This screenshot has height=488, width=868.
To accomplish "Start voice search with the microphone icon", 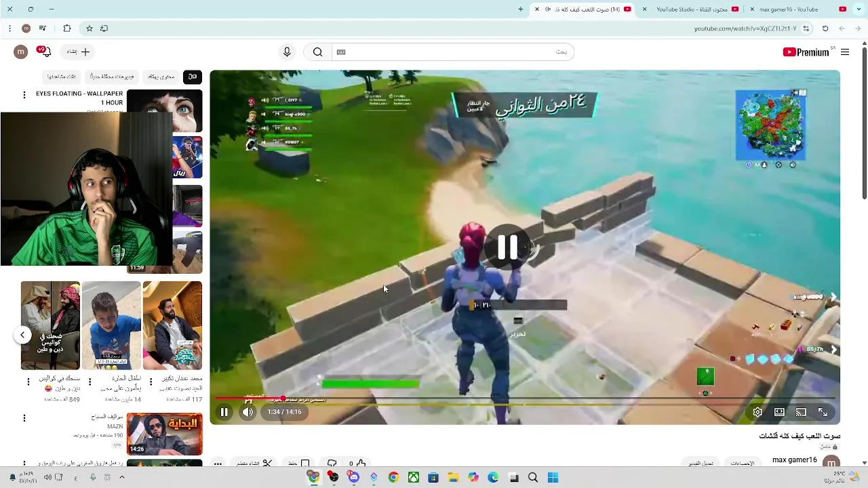I will (287, 52).
